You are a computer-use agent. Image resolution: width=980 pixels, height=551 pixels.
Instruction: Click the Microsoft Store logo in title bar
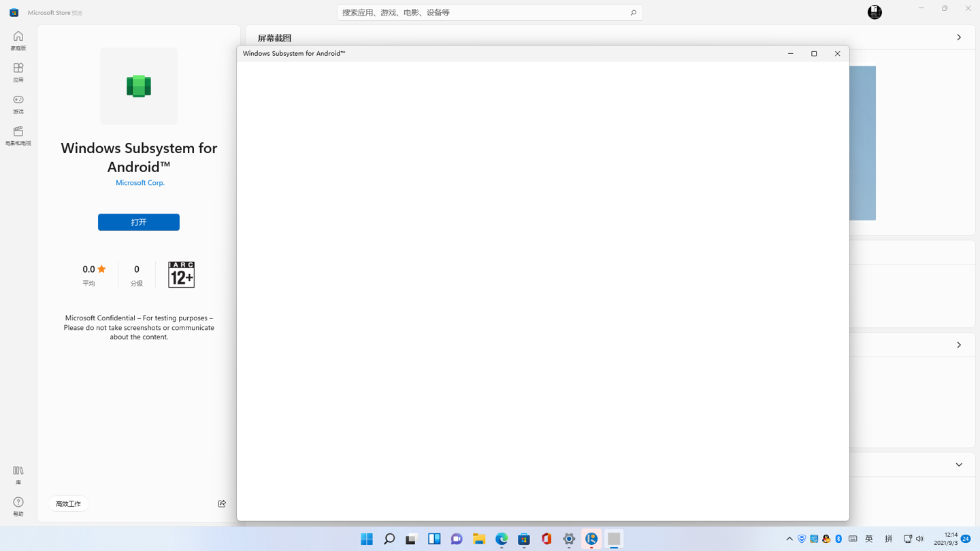pyautogui.click(x=14, y=12)
